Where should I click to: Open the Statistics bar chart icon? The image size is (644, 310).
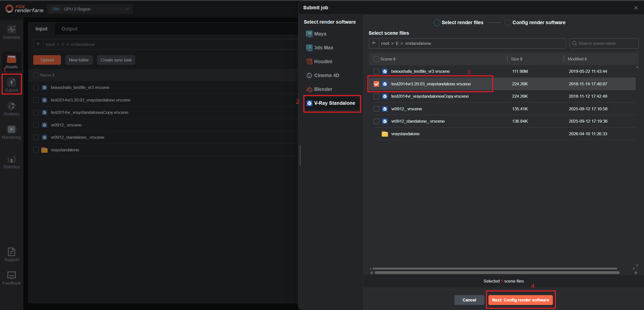point(11,159)
